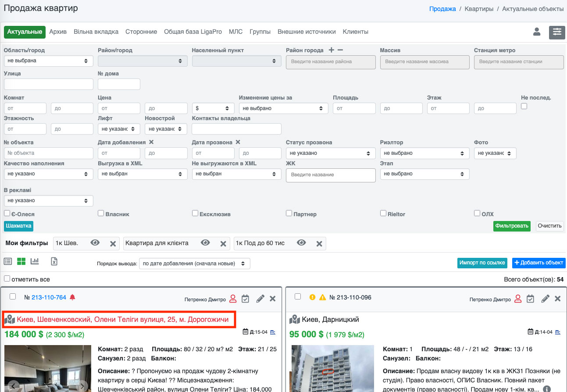Click the green "Фильтровать" button
This screenshot has height=392, width=567.
pos(511,226)
